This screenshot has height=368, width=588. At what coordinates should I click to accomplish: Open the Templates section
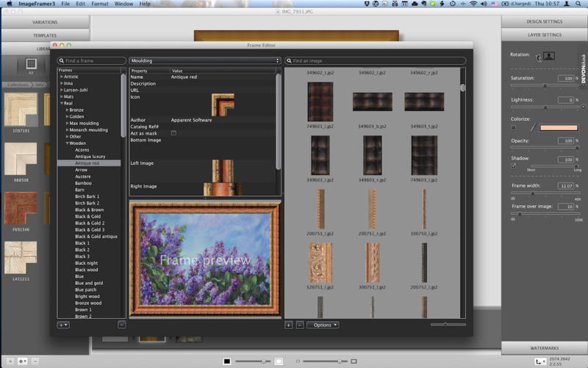(x=45, y=35)
